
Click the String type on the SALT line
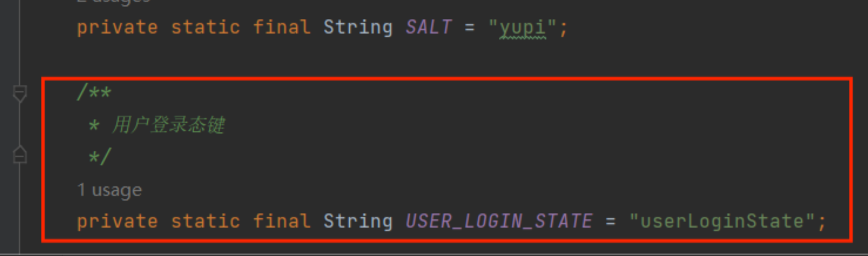click(x=358, y=27)
